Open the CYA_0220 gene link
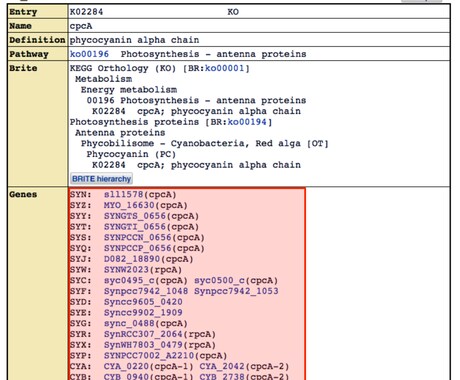This screenshot has height=380, width=460. 126,366
